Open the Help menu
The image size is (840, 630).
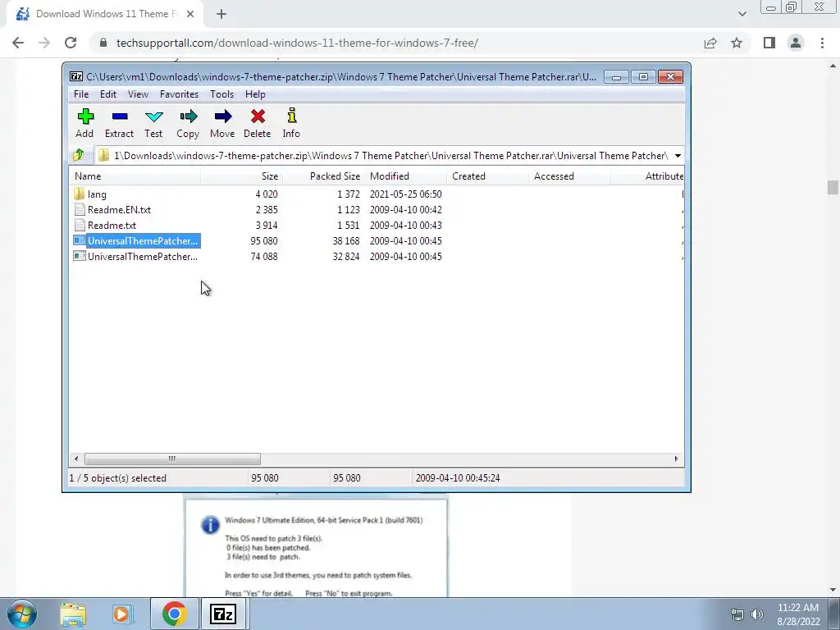[255, 94]
